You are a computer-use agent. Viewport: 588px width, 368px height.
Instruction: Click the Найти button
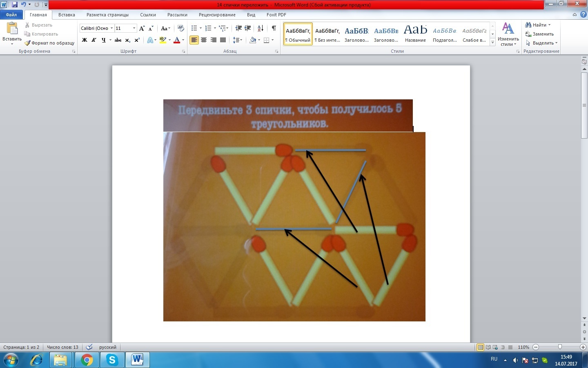point(538,25)
